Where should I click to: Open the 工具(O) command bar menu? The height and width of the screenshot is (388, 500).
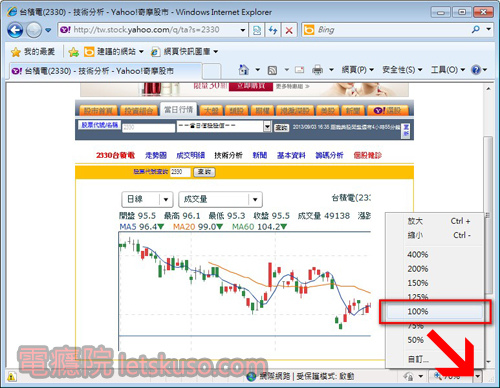[448, 70]
